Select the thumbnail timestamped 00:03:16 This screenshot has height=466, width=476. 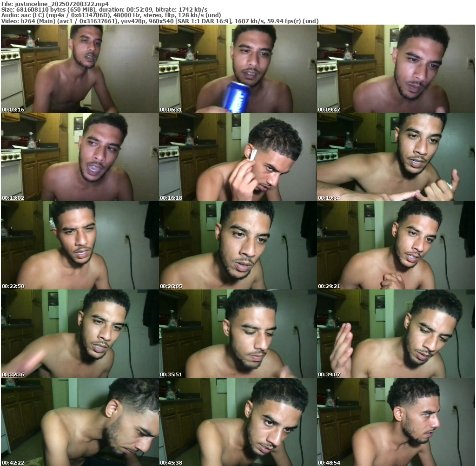79,69
